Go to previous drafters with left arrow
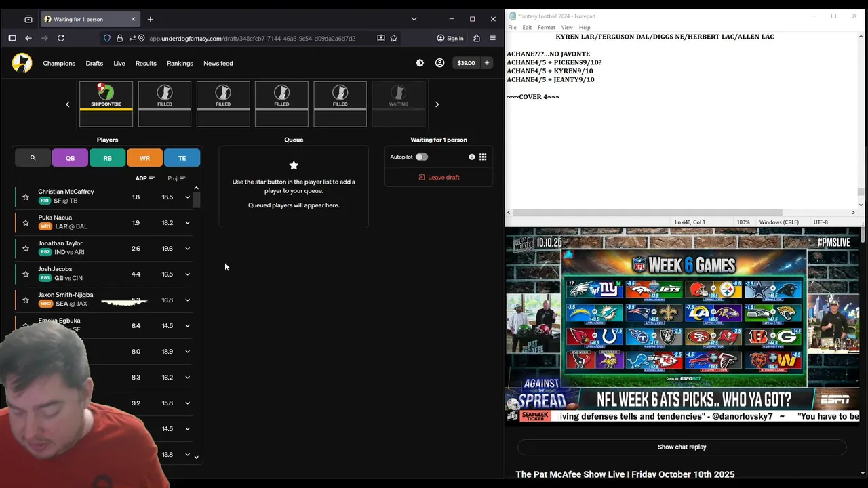This screenshot has height=488, width=868. point(68,104)
